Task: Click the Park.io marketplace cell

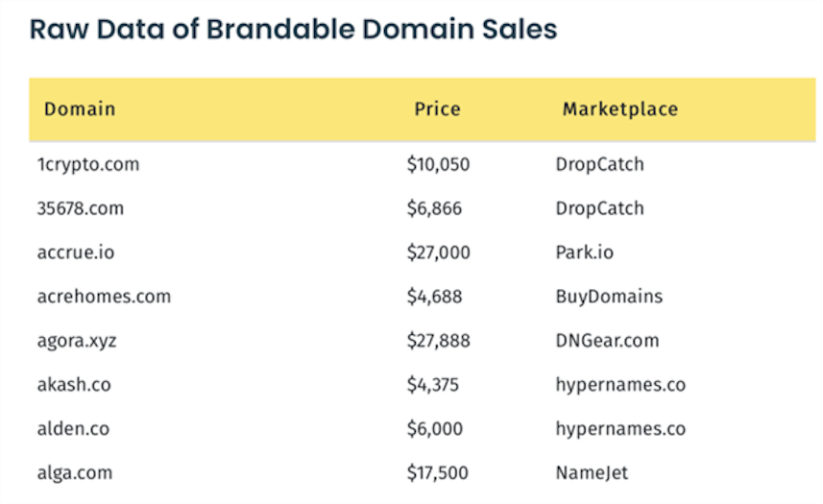Action: point(584,252)
